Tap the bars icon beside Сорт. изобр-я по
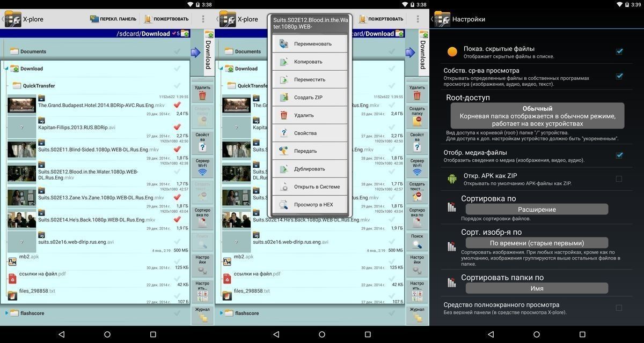This screenshot has height=343, width=644. (452, 246)
